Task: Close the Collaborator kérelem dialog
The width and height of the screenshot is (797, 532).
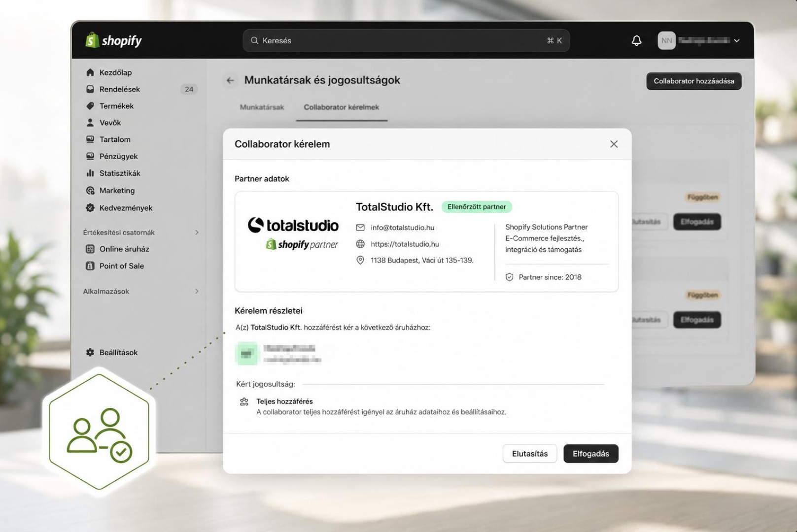Action: click(614, 144)
